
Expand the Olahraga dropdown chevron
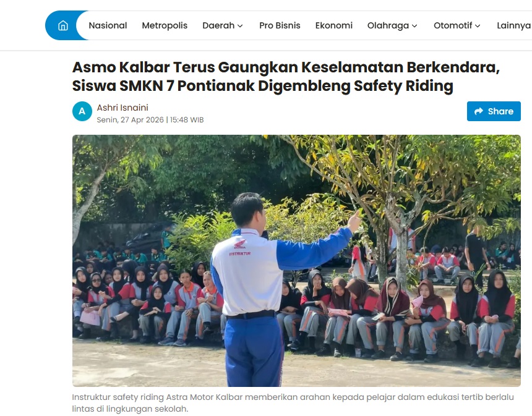tap(414, 26)
